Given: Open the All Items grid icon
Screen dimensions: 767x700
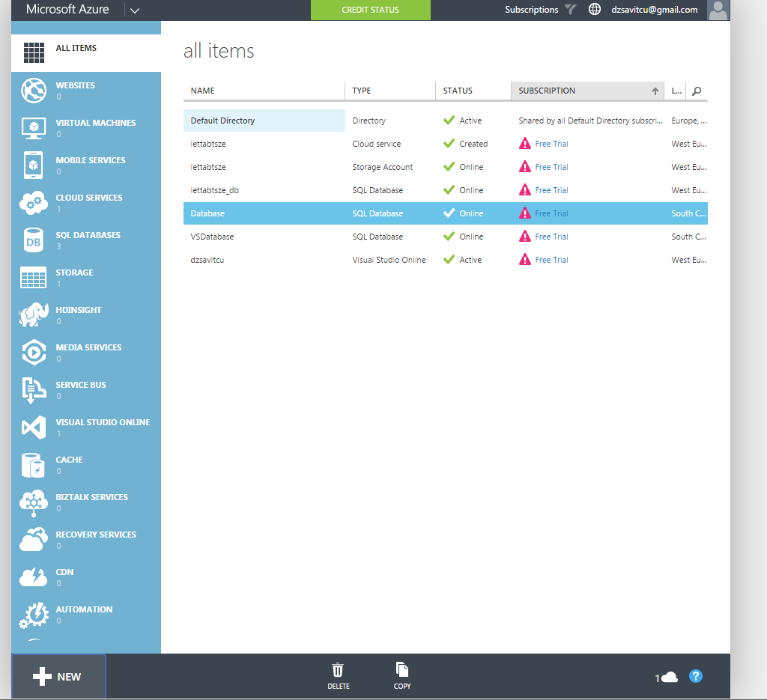Looking at the screenshot, I should coord(34,52).
